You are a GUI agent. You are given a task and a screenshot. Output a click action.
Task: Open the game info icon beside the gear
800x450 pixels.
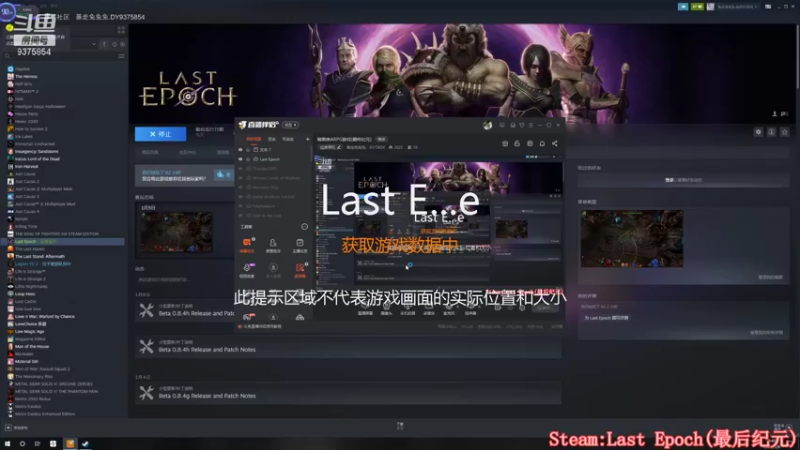click(771, 132)
